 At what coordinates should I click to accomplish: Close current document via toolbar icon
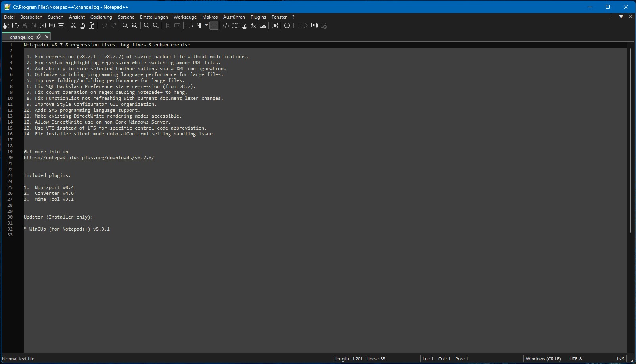tap(43, 25)
